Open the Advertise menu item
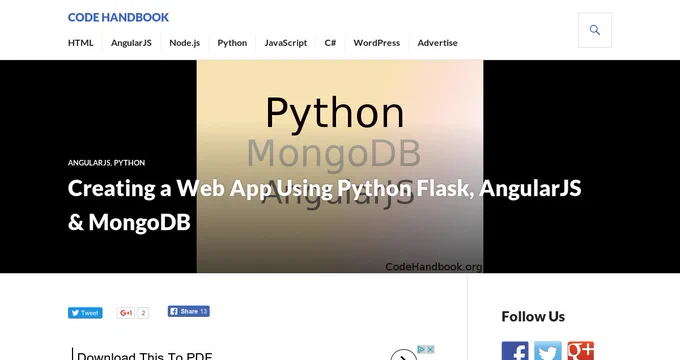The image size is (680, 360). click(437, 43)
